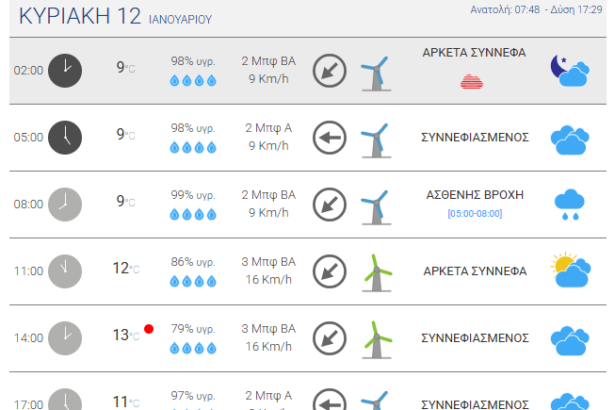Click the red dot beside 13°C
This screenshot has width=615, height=410.
148,329
